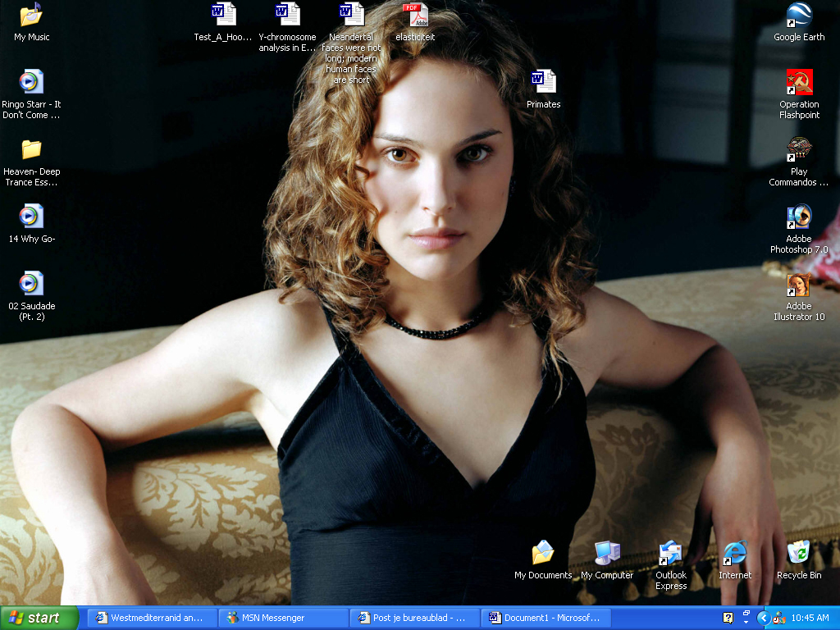Select the My Computer icon

pyautogui.click(x=607, y=553)
